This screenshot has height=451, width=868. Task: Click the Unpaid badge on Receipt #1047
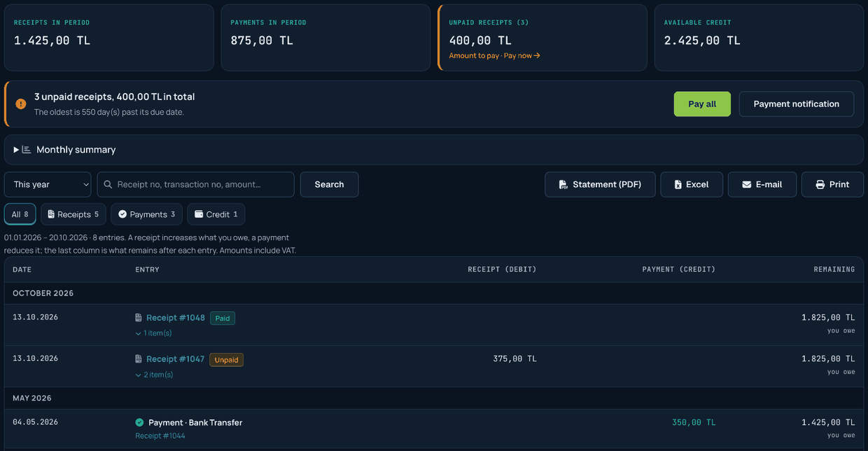pyautogui.click(x=226, y=360)
